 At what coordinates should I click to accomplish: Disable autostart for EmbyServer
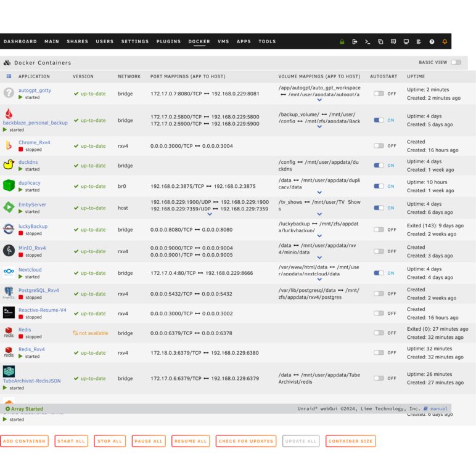click(x=379, y=208)
